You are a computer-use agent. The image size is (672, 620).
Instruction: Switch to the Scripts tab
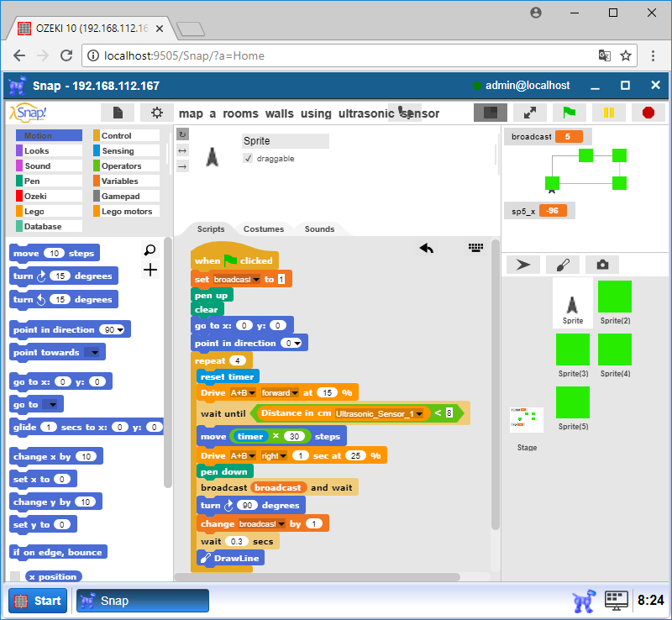[211, 229]
